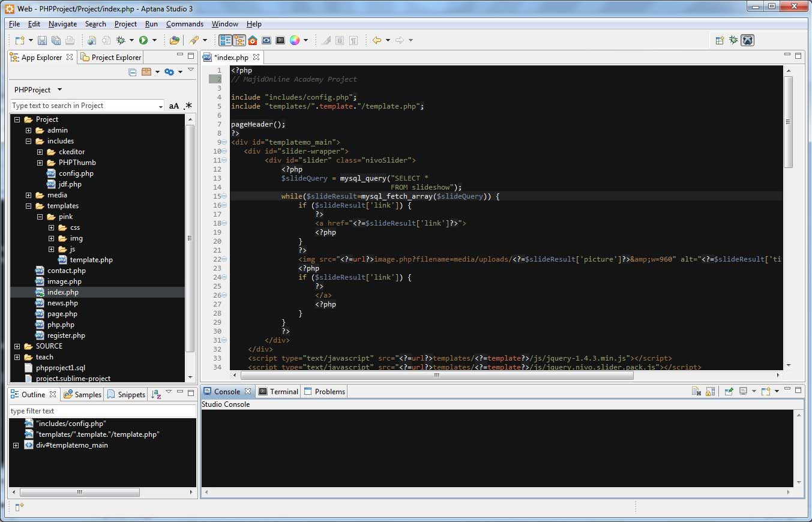Open the Commands menu

(185, 24)
